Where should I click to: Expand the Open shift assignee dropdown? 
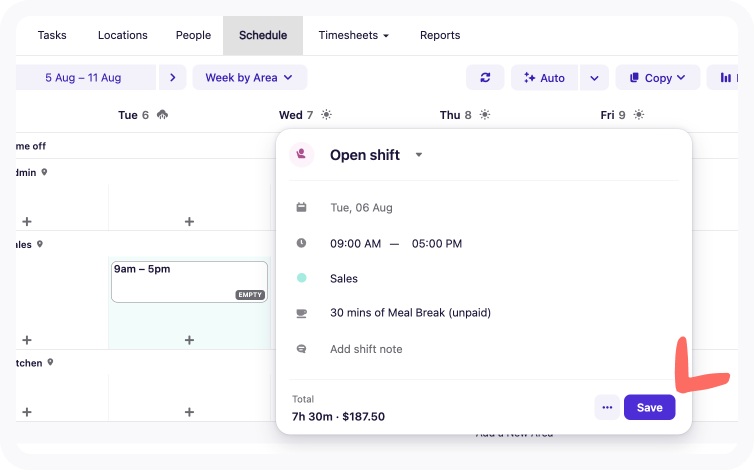pos(419,155)
